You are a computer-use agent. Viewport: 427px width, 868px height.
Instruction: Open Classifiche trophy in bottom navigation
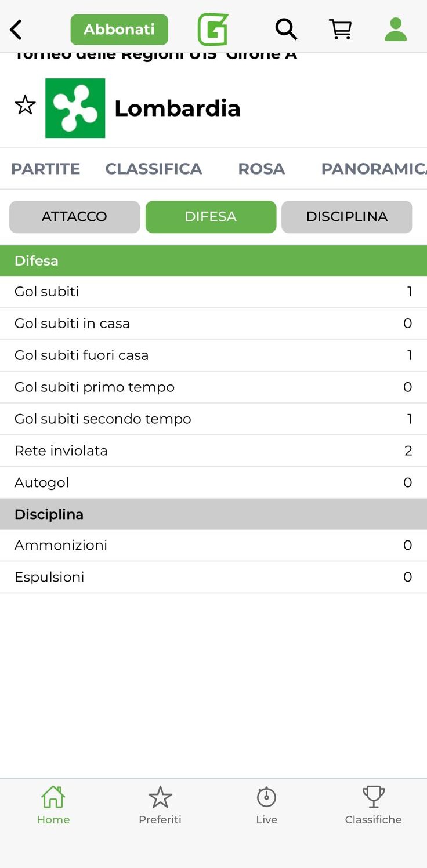pos(373,805)
